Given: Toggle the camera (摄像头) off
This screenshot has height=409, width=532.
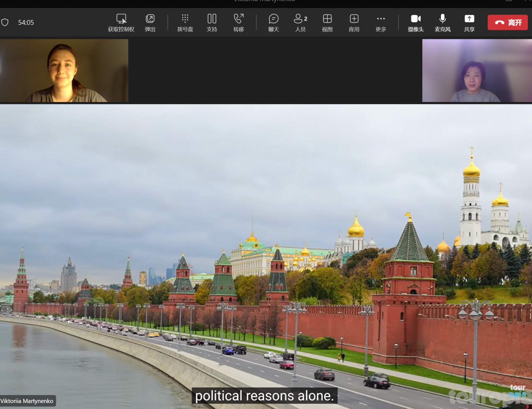Looking at the screenshot, I should [416, 19].
